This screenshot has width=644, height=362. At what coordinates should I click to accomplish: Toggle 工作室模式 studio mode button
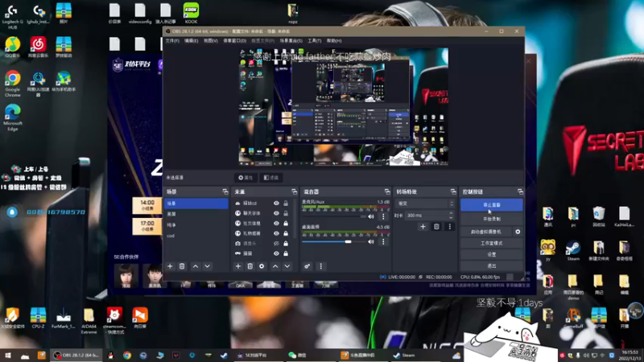(x=492, y=244)
